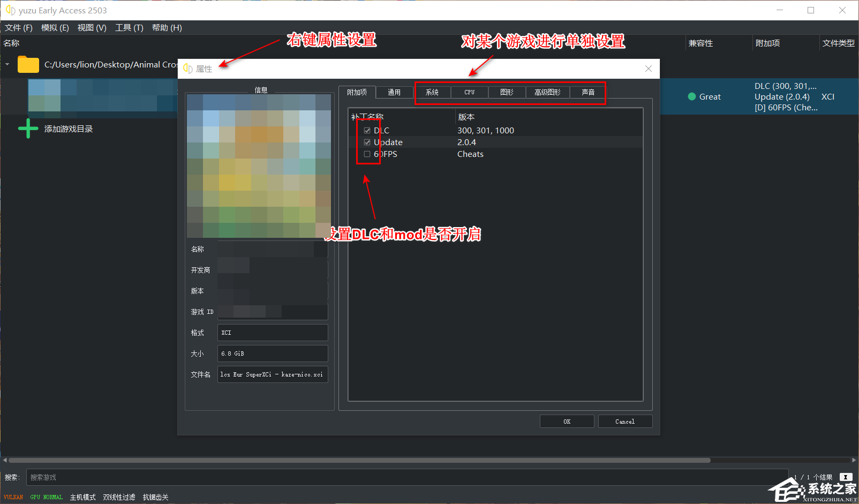This screenshot has width=859, height=504.
Task: Click the OK button
Action: [567, 422]
